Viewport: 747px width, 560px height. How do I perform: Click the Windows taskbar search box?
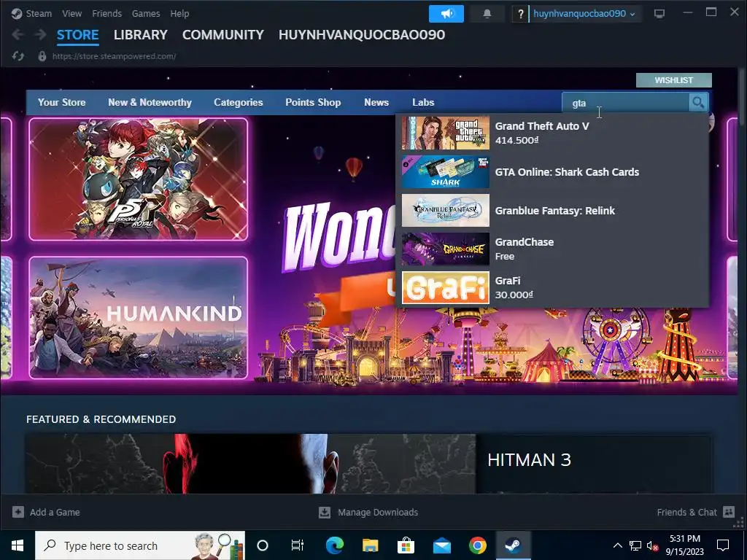point(140,545)
